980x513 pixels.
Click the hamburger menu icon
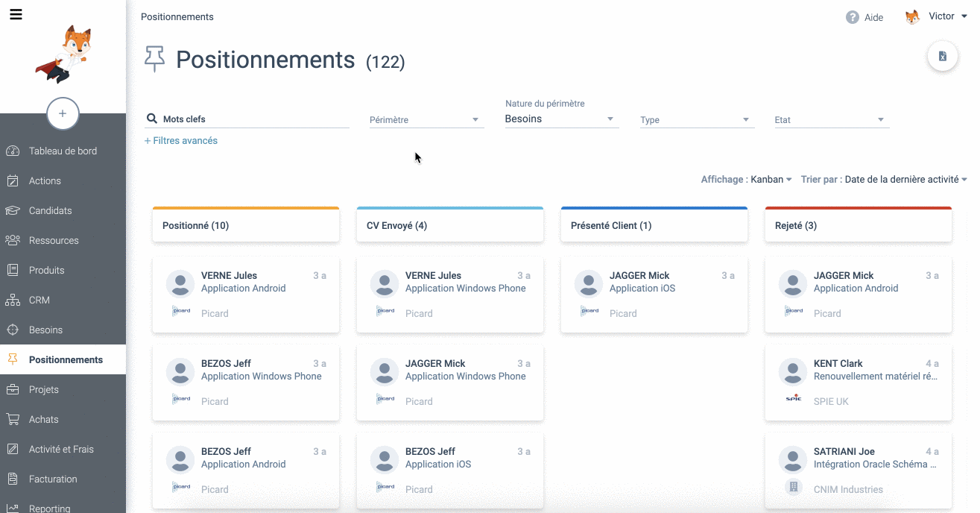(x=16, y=14)
